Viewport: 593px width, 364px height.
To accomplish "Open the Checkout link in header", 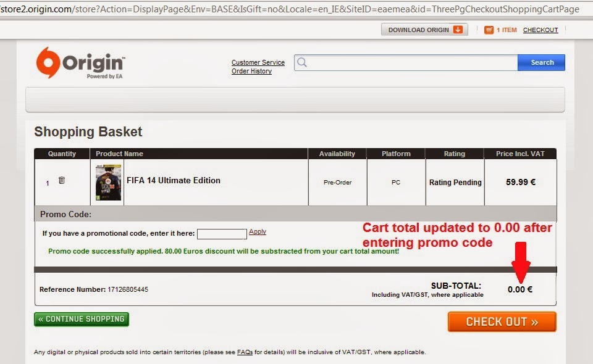I will [540, 30].
